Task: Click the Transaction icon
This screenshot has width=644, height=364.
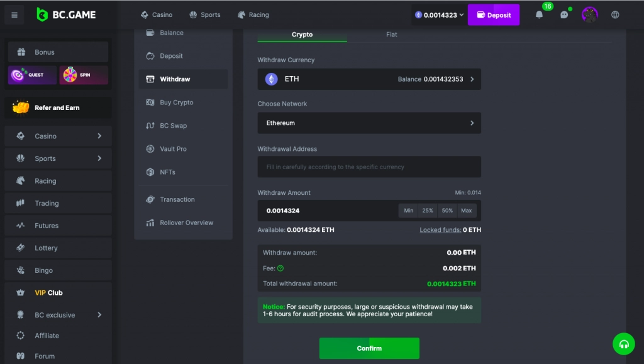Action: pyautogui.click(x=150, y=199)
